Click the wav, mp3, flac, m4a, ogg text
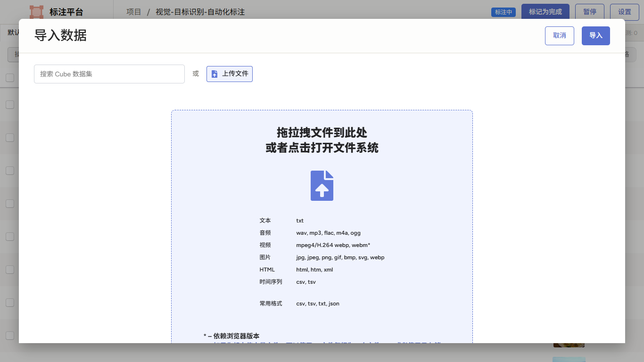Image resolution: width=644 pixels, height=362 pixels. (x=329, y=233)
